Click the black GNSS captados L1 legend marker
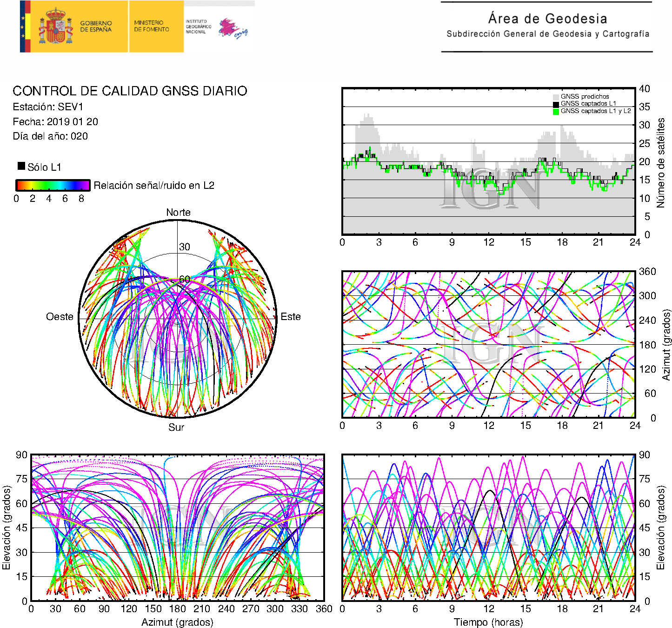This screenshot has height=628, width=672. [556, 104]
